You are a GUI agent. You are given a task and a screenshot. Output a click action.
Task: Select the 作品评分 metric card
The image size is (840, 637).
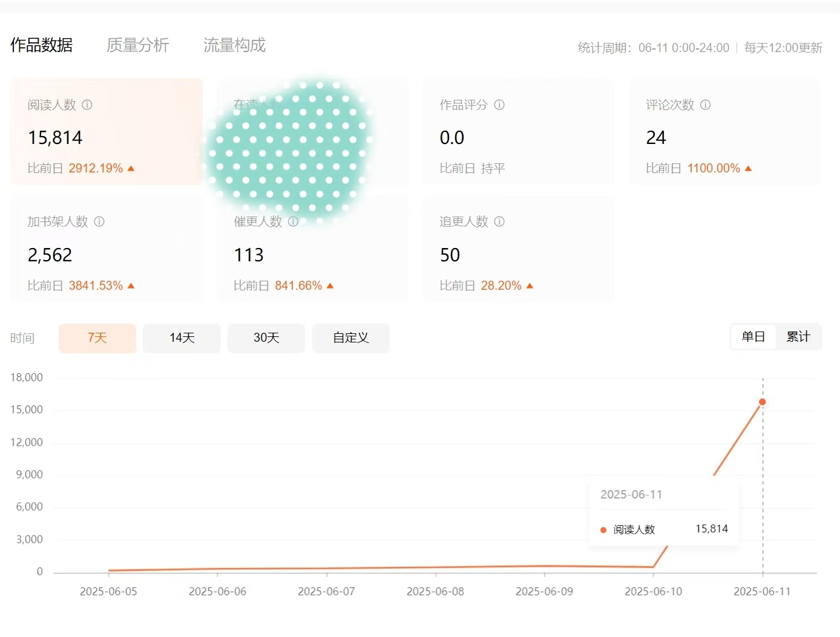[x=519, y=131]
